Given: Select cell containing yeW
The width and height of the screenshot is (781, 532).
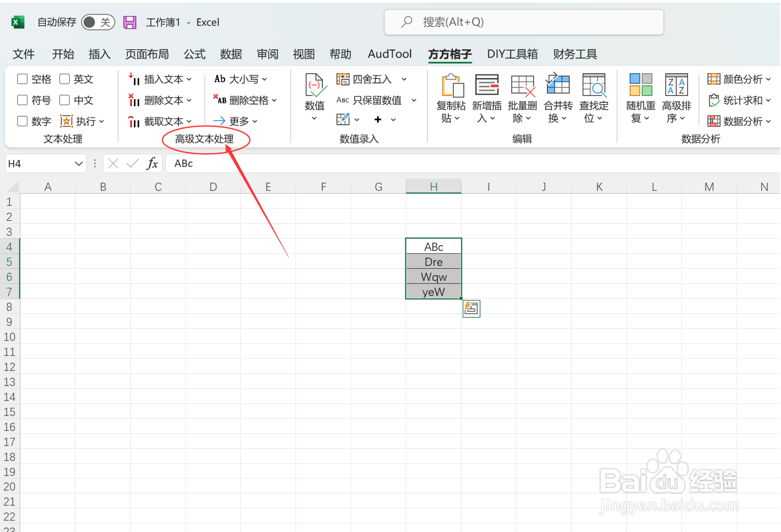Looking at the screenshot, I should 433,292.
